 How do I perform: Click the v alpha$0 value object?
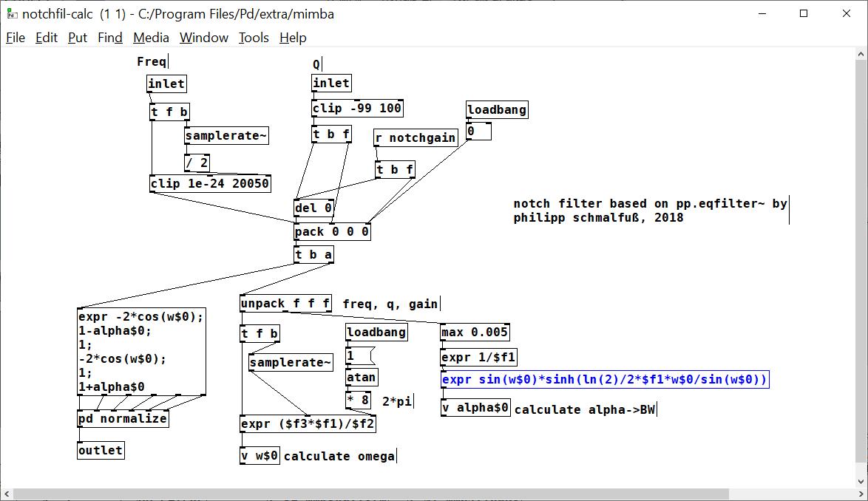point(475,408)
